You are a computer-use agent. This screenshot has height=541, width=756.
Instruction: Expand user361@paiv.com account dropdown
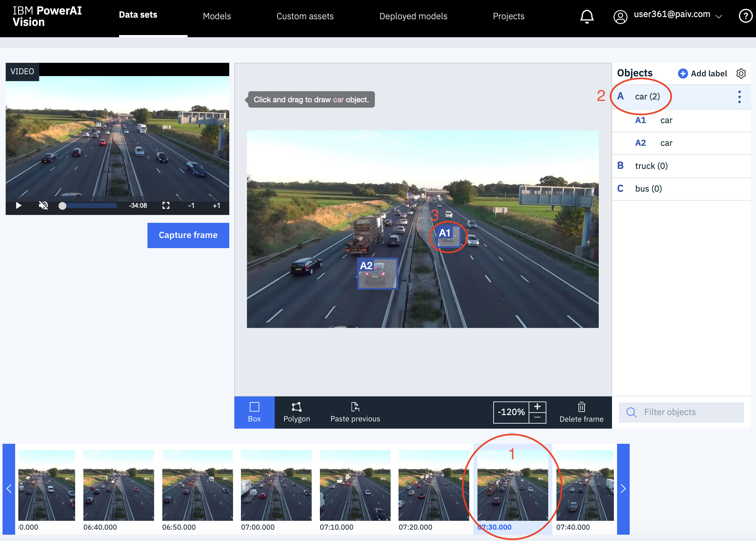coord(719,16)
